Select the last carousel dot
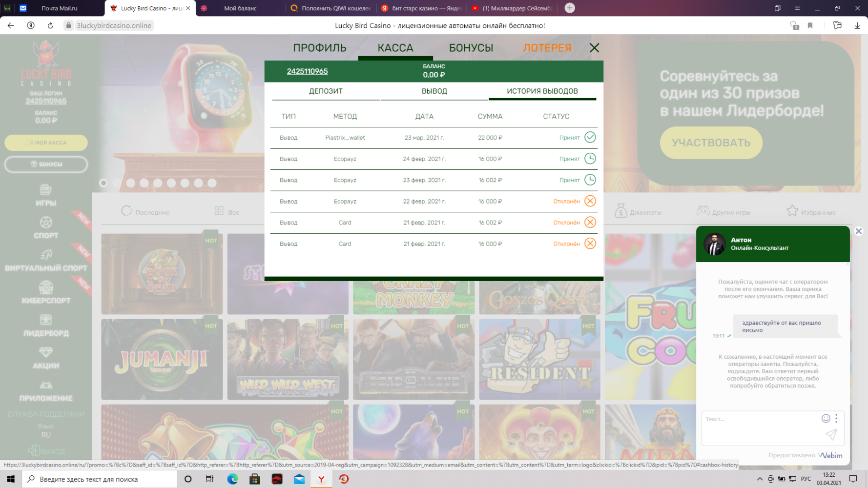868x488 pixels. tap(212, 183)
